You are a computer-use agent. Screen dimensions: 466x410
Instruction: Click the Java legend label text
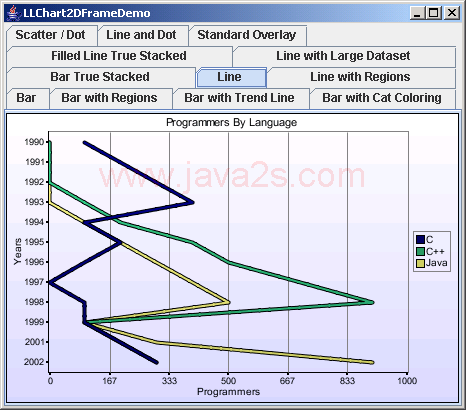click(436, 263)
